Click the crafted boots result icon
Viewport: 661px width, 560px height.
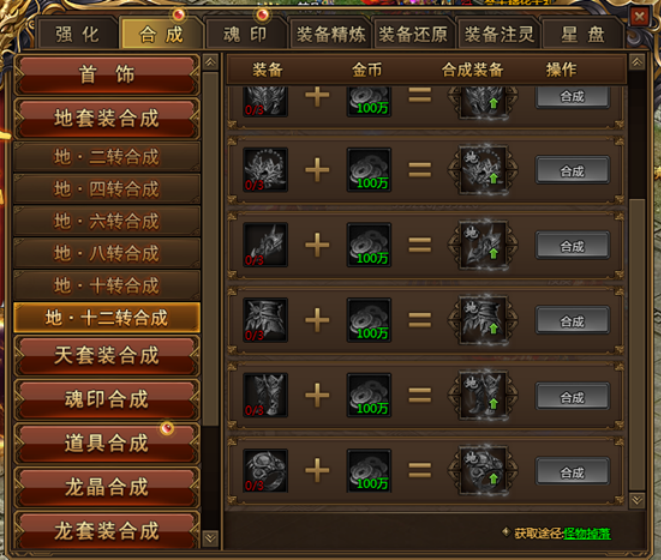click(483, 395)
